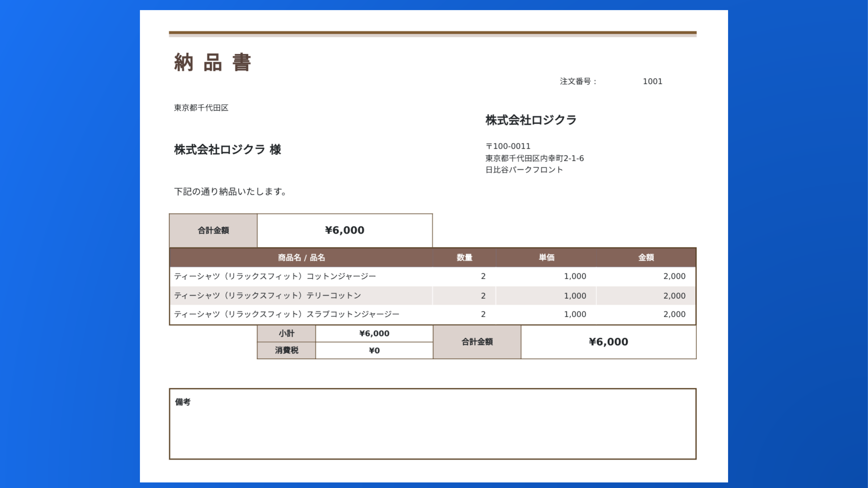Click unit price 1,000 in テリーコットン row
The width and height of the screenshot is (868, 488).
pos(575,296)
